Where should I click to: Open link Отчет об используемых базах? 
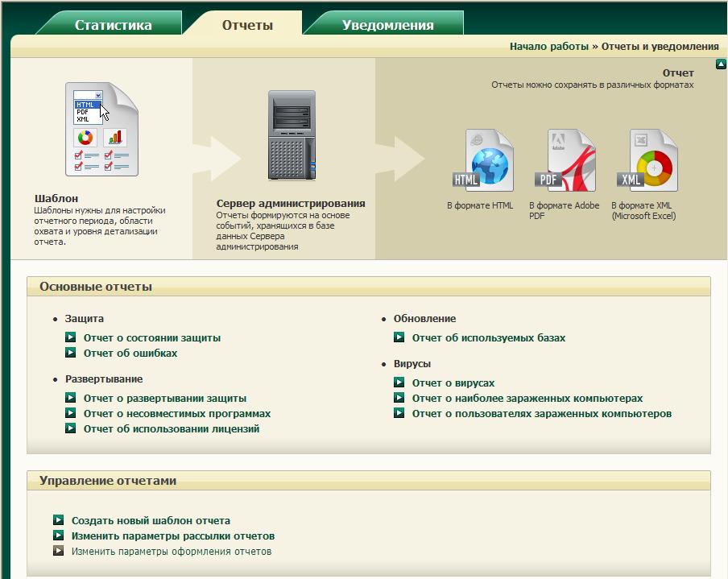(x=489, y=338)
